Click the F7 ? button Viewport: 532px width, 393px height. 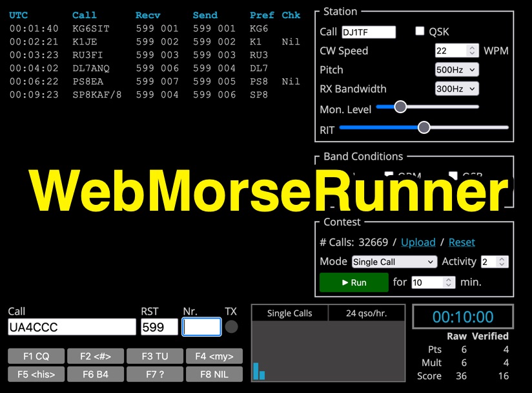click(155, 374)
